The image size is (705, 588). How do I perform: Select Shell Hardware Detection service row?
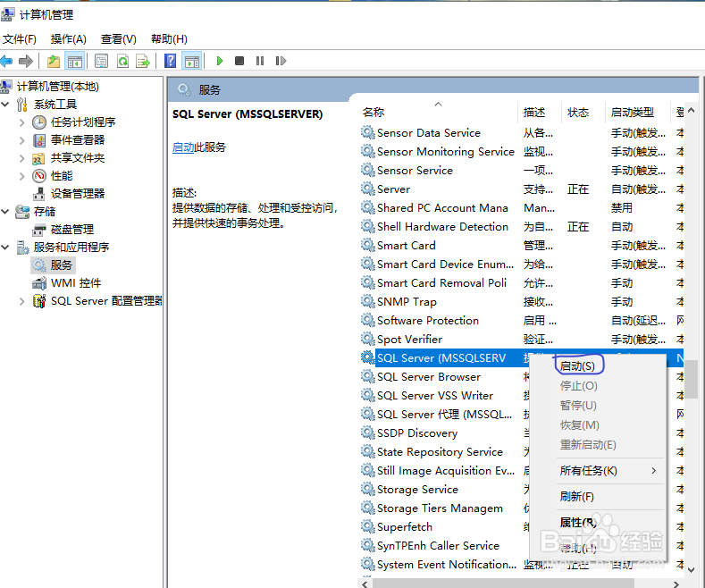coord(522,227)
